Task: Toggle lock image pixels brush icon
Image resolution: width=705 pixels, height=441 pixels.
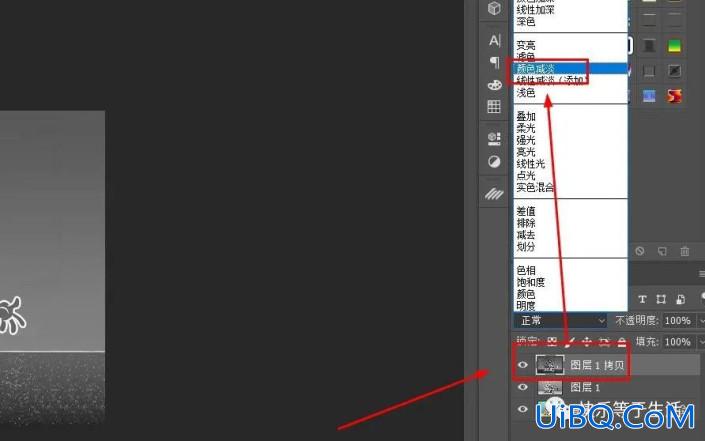Action: [x=569, y=342]
